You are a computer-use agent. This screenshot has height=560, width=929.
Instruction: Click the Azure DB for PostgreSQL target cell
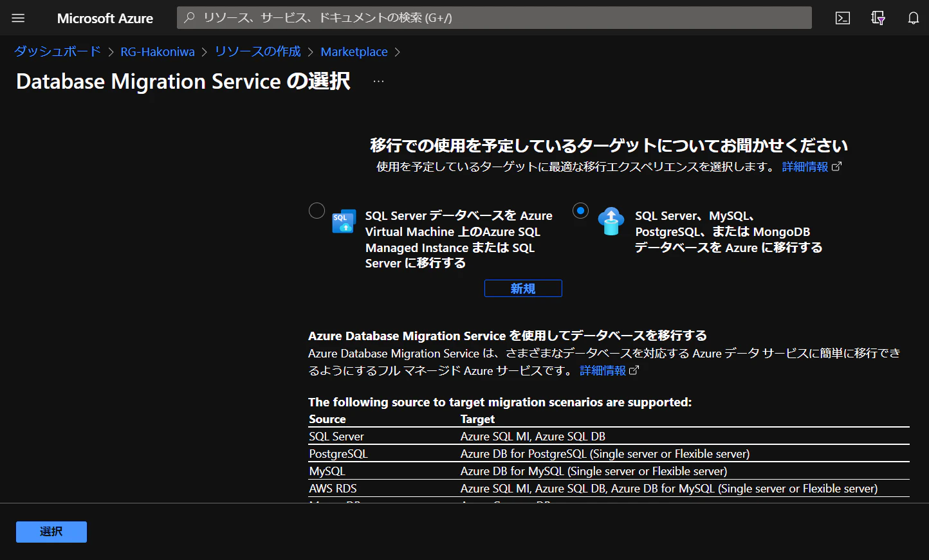click(605, 453)
